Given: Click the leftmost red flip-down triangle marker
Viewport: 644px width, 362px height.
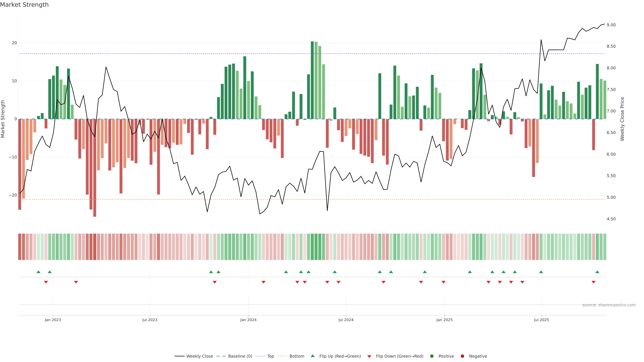Looking at the screenshot, I should click(46, 282).
